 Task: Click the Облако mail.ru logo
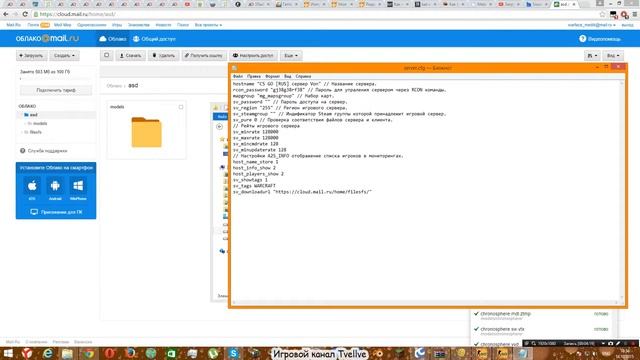47,38
